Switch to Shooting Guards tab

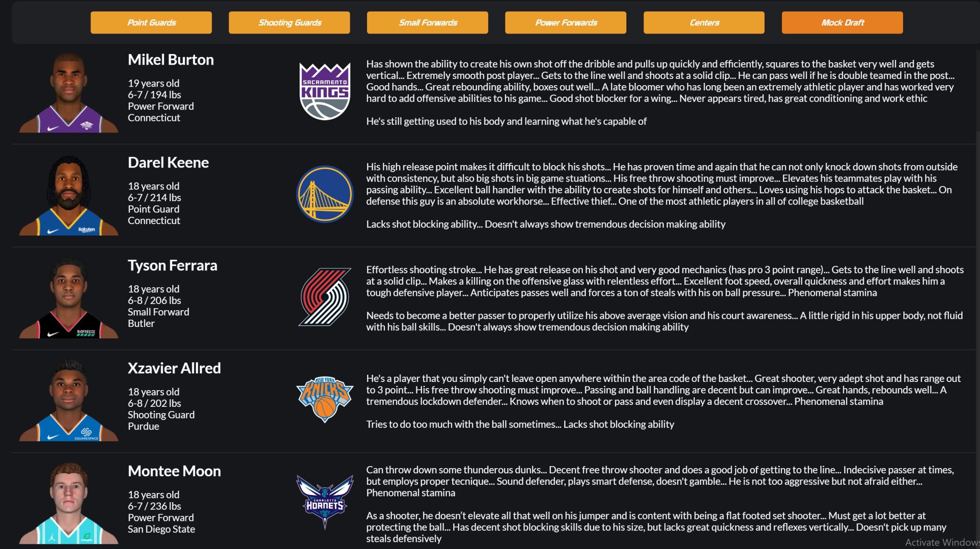pyautogui.click(x=290, y=22)
